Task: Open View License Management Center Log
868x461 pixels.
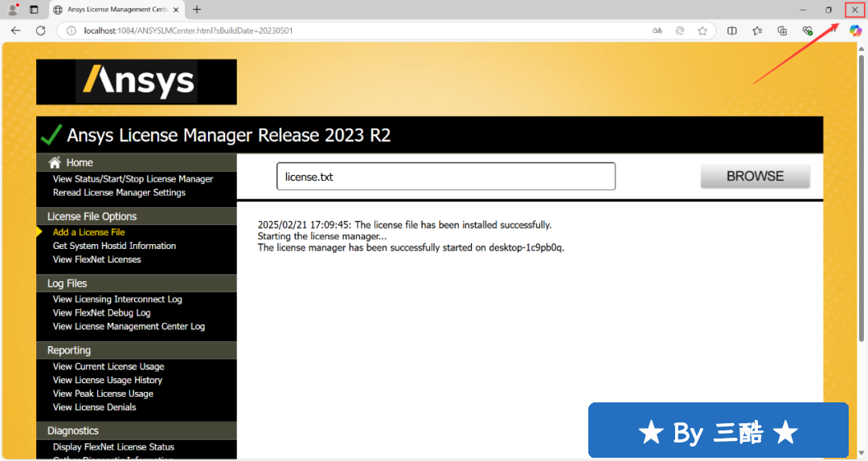Action: 129,327
